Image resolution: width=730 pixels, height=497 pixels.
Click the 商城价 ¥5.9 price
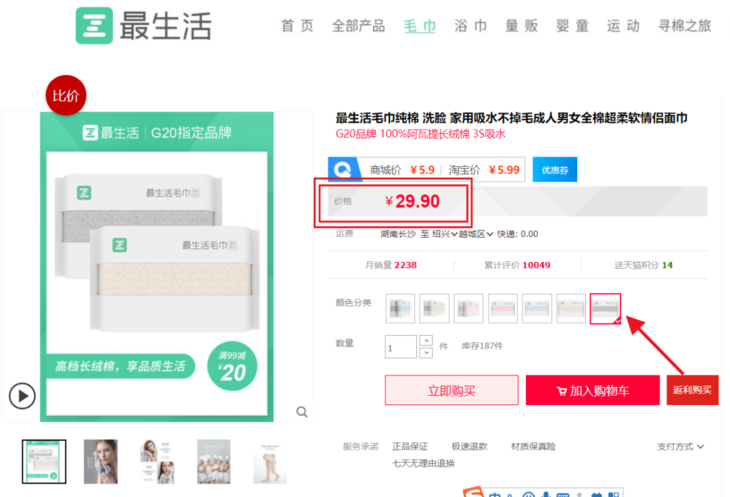click(x=402, y=170)
